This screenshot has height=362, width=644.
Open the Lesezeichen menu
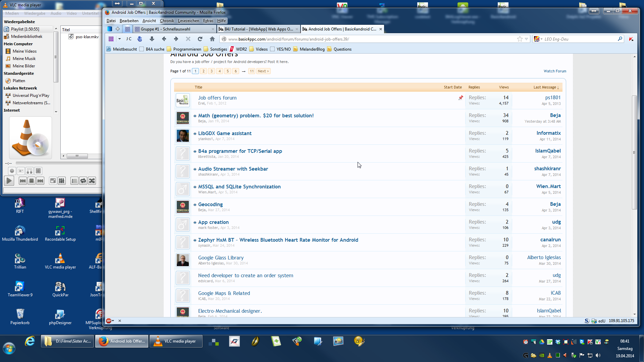pos(188,21)
